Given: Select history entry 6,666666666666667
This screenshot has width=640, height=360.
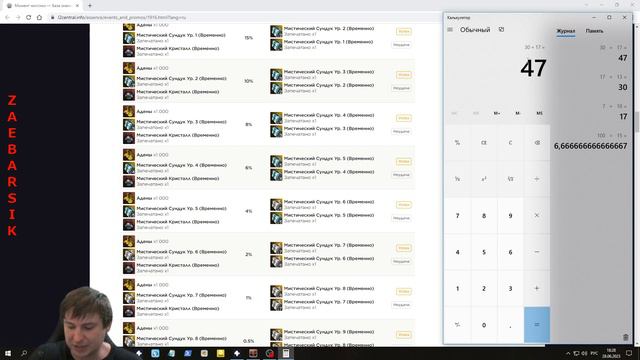Looking at the screenshot, I should [591, 141].
